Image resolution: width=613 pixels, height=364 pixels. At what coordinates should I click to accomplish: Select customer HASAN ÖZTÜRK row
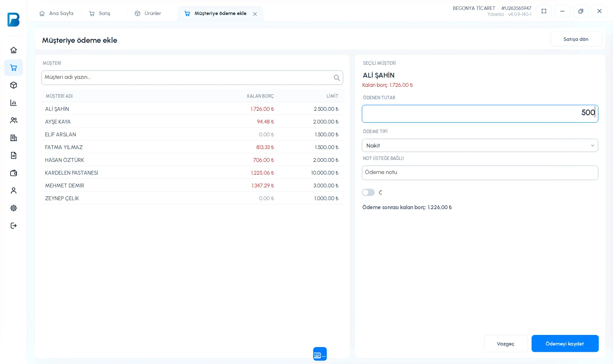pos(192,160)
